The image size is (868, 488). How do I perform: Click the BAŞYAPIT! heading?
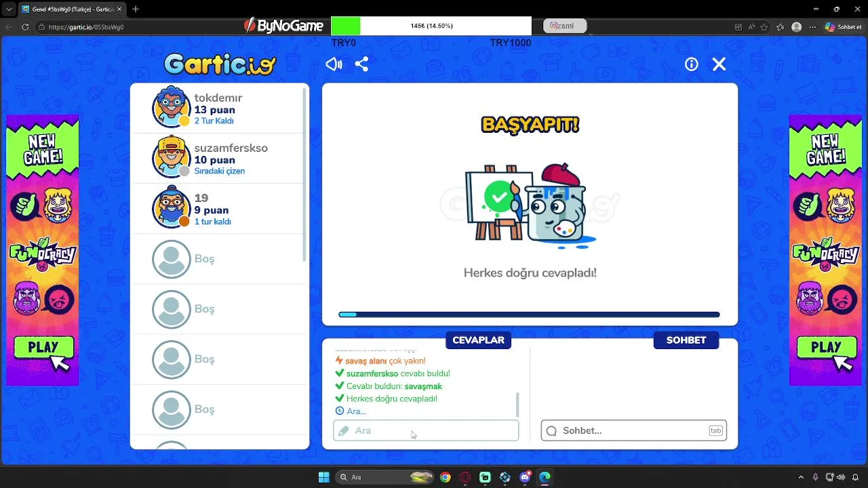(530, 125)
